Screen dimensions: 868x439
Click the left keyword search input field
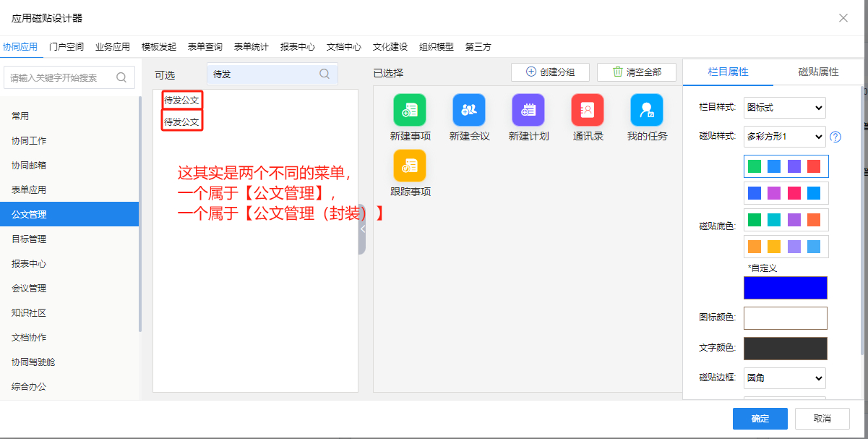[x=61, y=77]
